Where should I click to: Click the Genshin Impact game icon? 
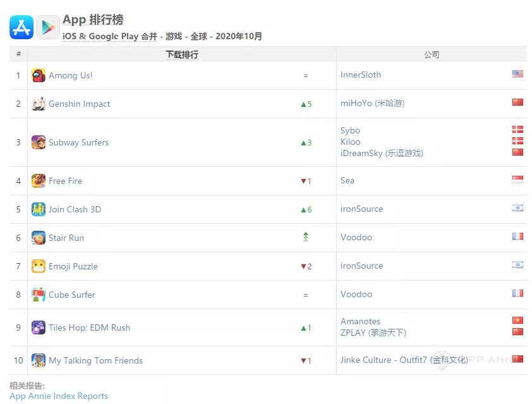(39, 104)
